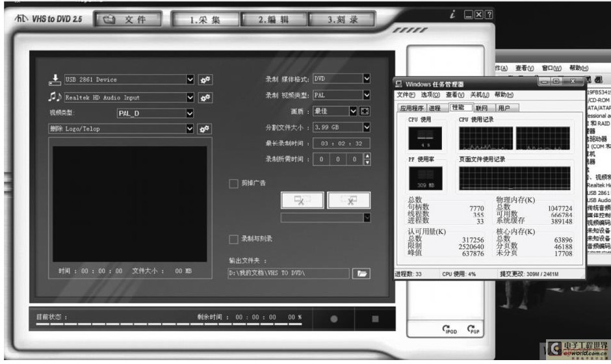Open audio settings gear next to Realtek HD Audio Input
611x364 pixels.
tap(205, 97)
